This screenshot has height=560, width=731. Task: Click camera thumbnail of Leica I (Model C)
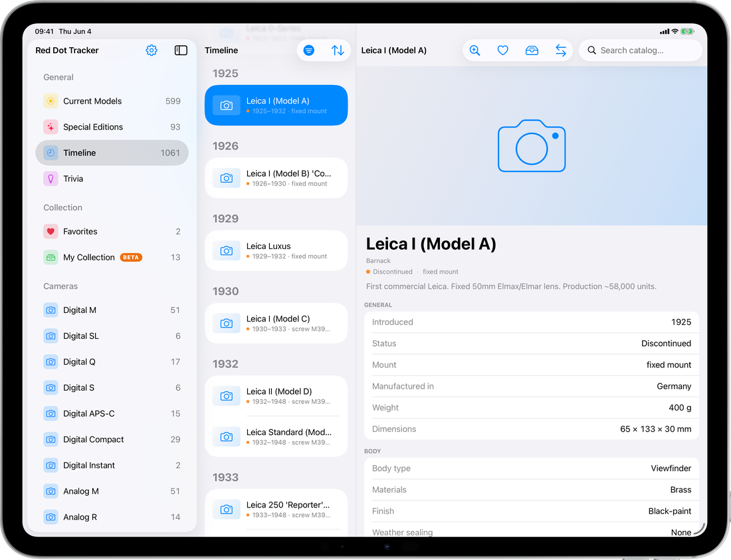[x=227, y=324]
